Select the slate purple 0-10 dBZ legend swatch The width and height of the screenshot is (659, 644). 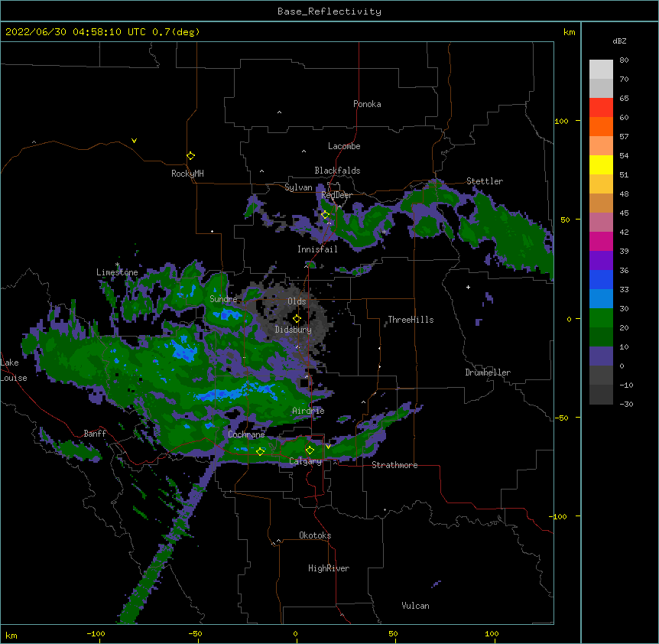click(x=601, y=356)
